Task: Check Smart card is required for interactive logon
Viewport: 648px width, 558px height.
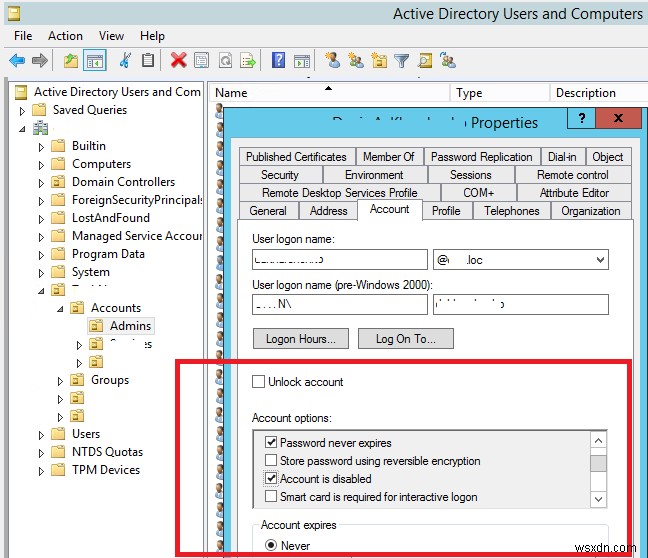Action: pyautogui.click(x=271, y=496)
